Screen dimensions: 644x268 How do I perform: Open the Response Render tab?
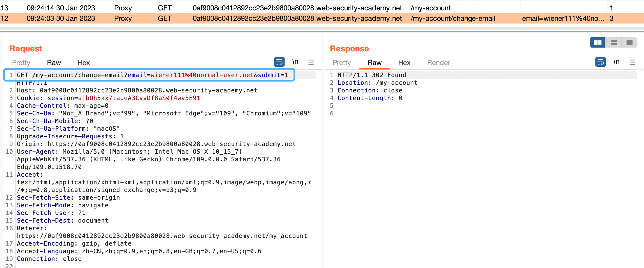439,63
